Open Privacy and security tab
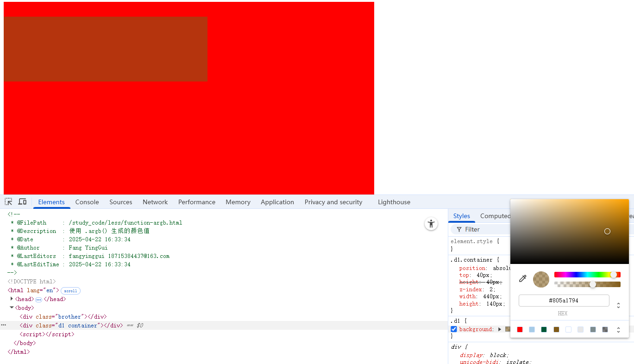This screenshot has width=634, height=364. point(333,202)
